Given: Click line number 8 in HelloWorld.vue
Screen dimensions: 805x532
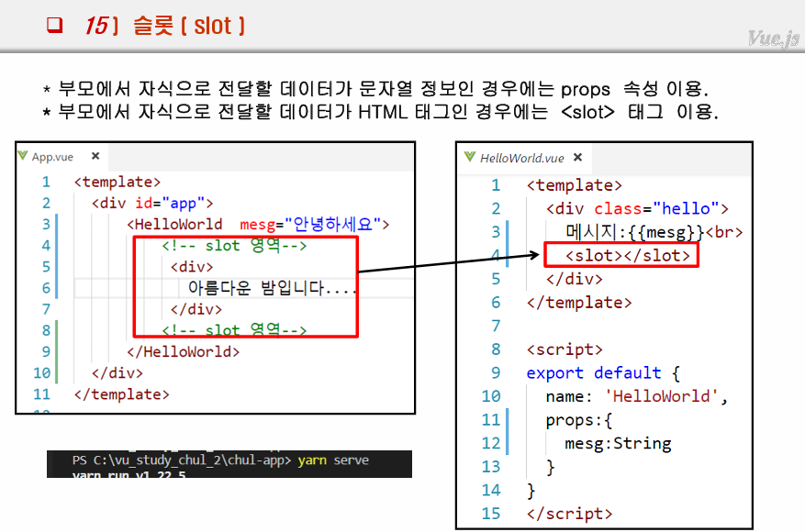Looking at the screenshot, I should (496, 349).
